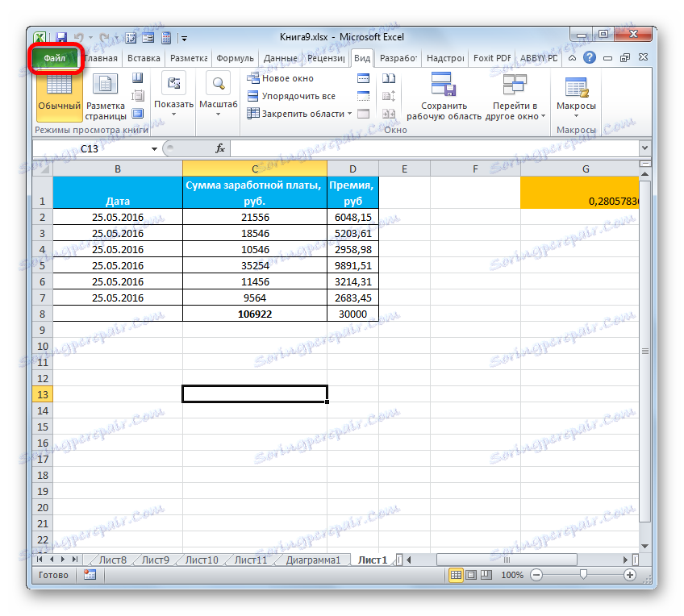
Task: Open the Файл tab
Action: (x=55, y=58)
